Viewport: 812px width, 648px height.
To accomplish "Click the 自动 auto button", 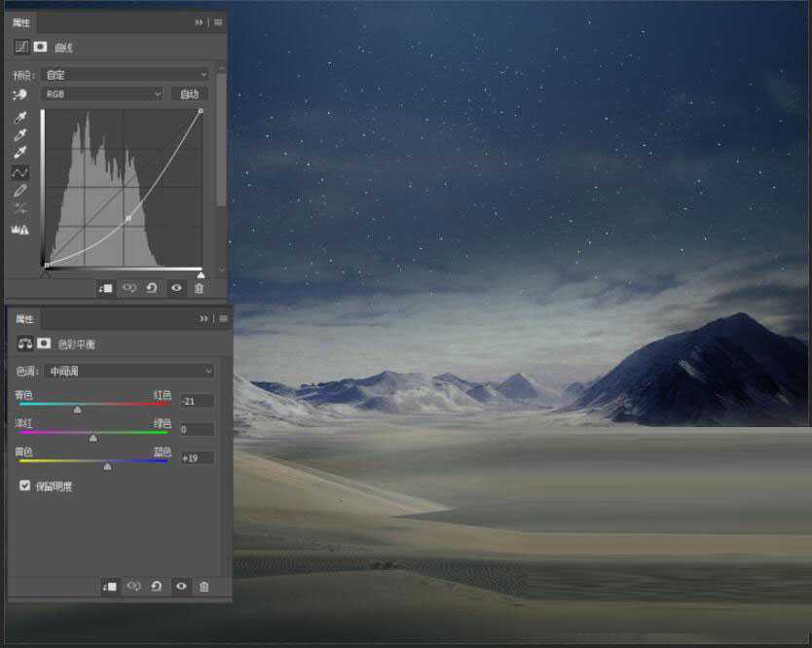I will click(189, 94).
